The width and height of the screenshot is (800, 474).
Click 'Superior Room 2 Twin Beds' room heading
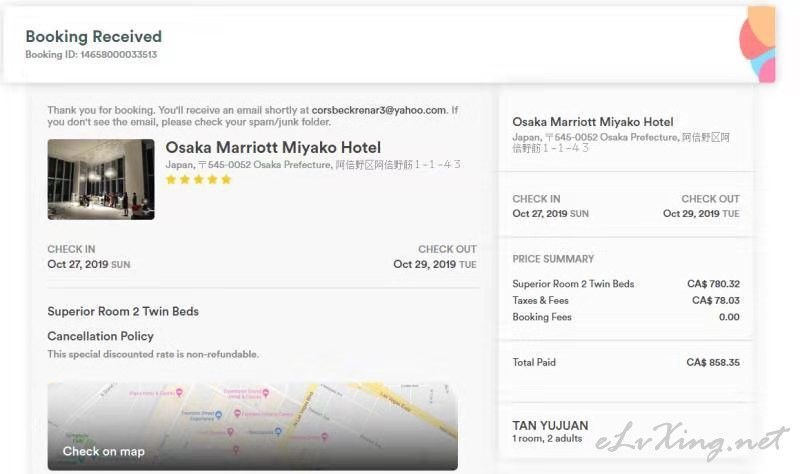point(123,311)
